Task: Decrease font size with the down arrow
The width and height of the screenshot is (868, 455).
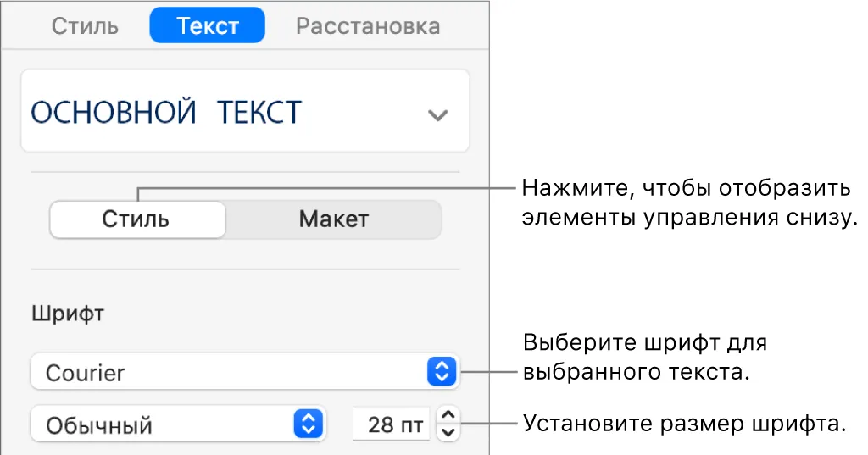Action: 448,433
